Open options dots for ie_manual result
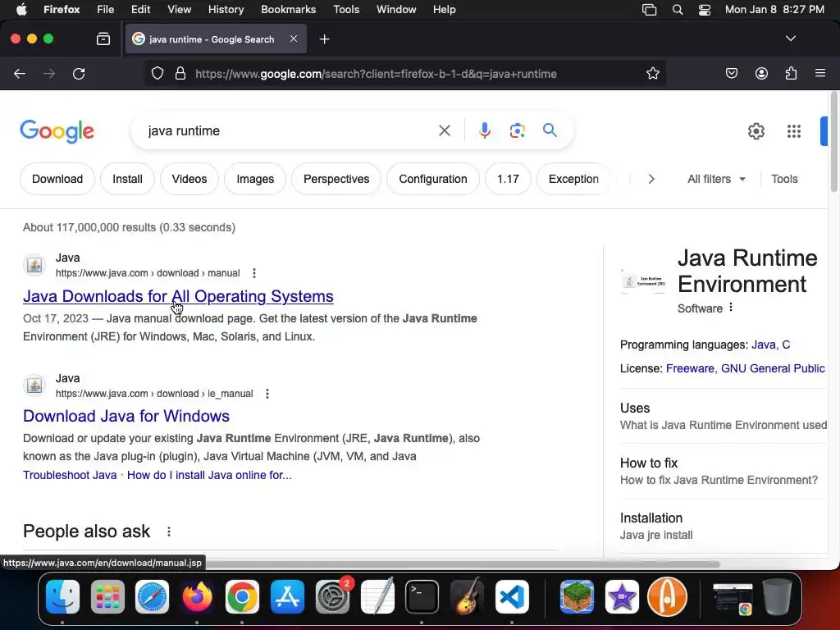Image resolution: width=840 pixels, height=630 pixels. tap(267, 394)
